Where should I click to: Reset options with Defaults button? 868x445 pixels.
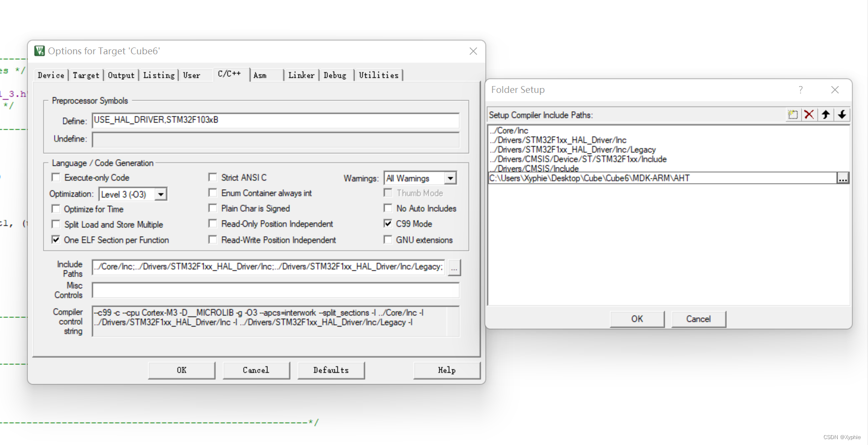tap(331, 370)
